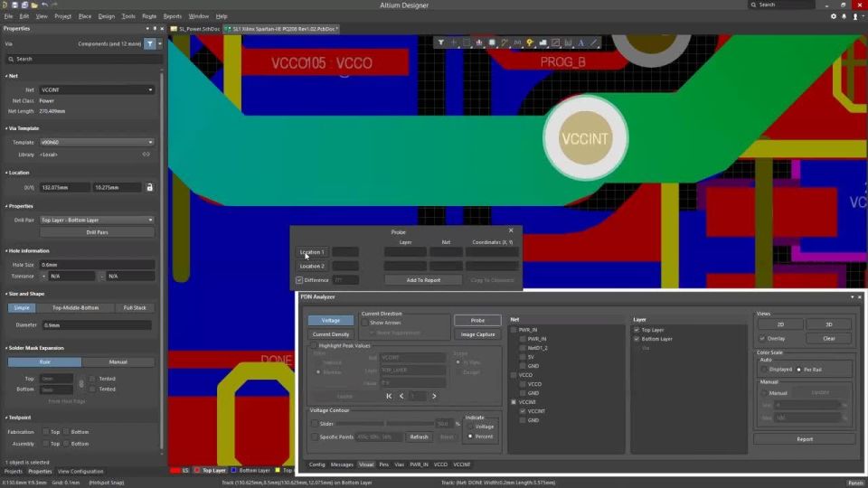868x488 pixels.
Task: Click the Save All icon in title bar
Action: click(24, 5)
